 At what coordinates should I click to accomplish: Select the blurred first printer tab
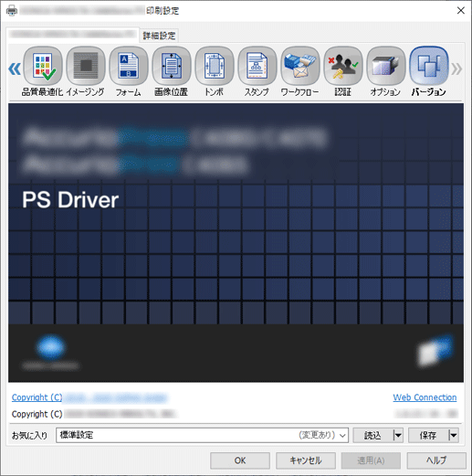click(72, 34)
